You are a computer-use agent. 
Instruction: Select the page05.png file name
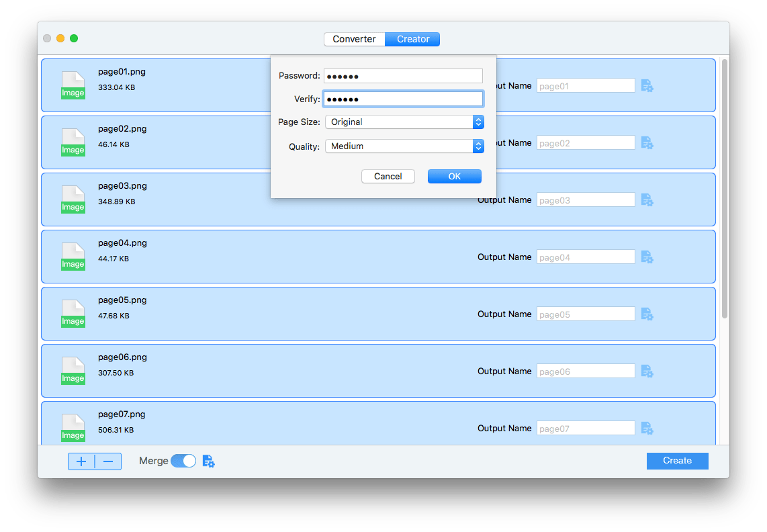point(122,300)
